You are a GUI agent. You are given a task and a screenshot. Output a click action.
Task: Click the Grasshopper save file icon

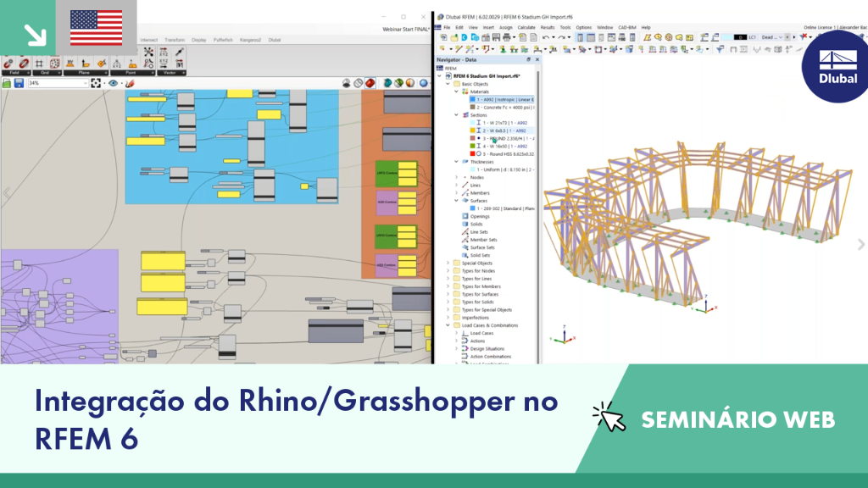pyautogui.click(x=19, y=83)
